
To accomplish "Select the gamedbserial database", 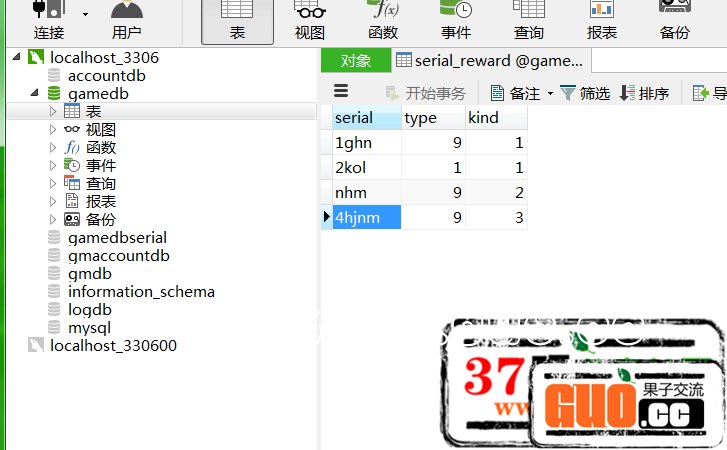I will pos(117,238).
